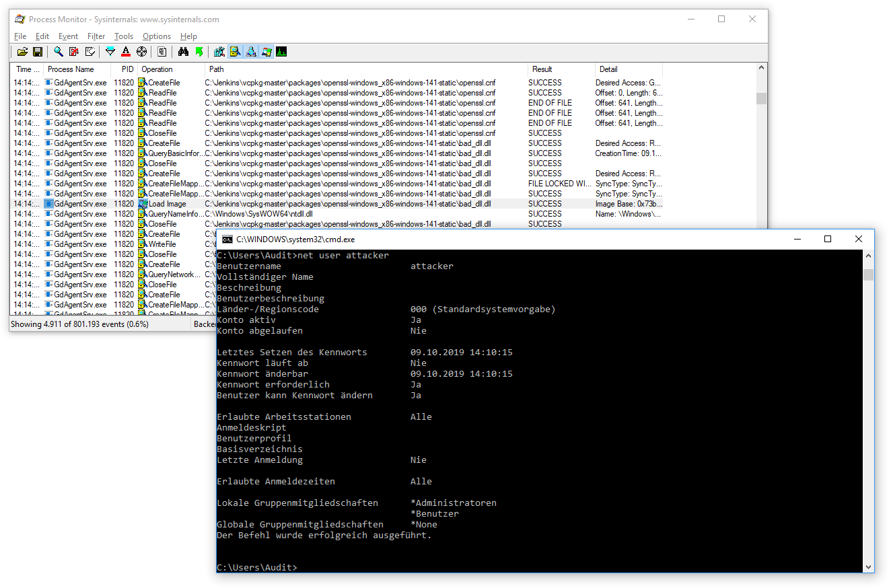889x588 pixels.
Task: Enable Show Profiling Events graph button
Action: tap(281, 52)
